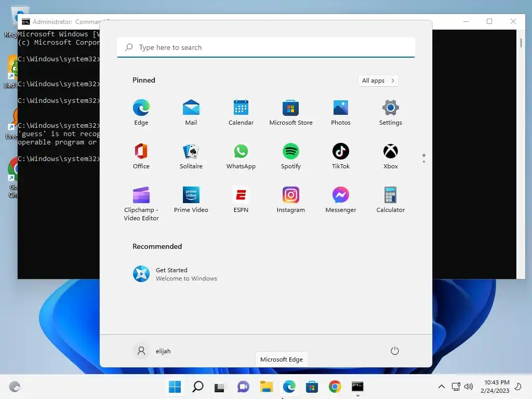The image size is (532, 399).
Task: Click the Command Prompt title bar icon
Action: (x=26, y=22)
